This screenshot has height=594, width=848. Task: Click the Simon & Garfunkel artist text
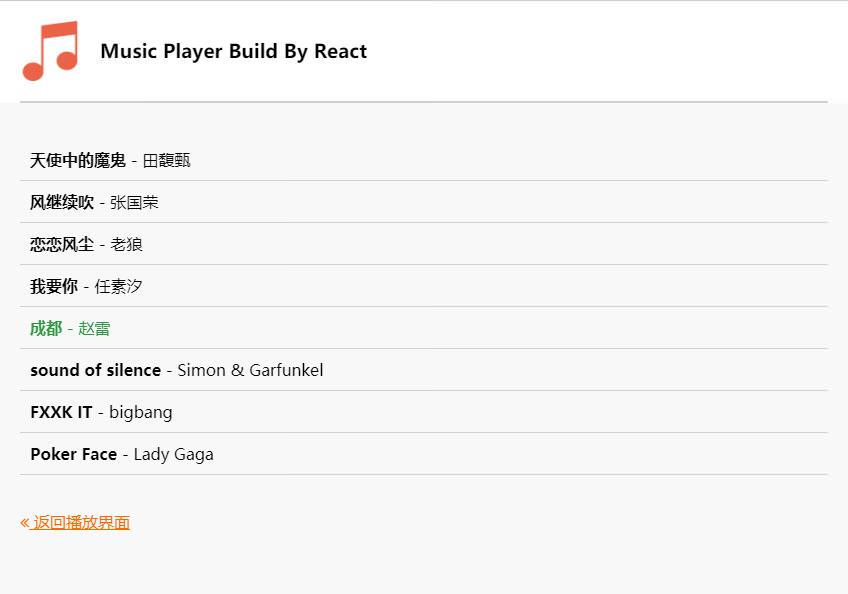(x=250, y=370)
